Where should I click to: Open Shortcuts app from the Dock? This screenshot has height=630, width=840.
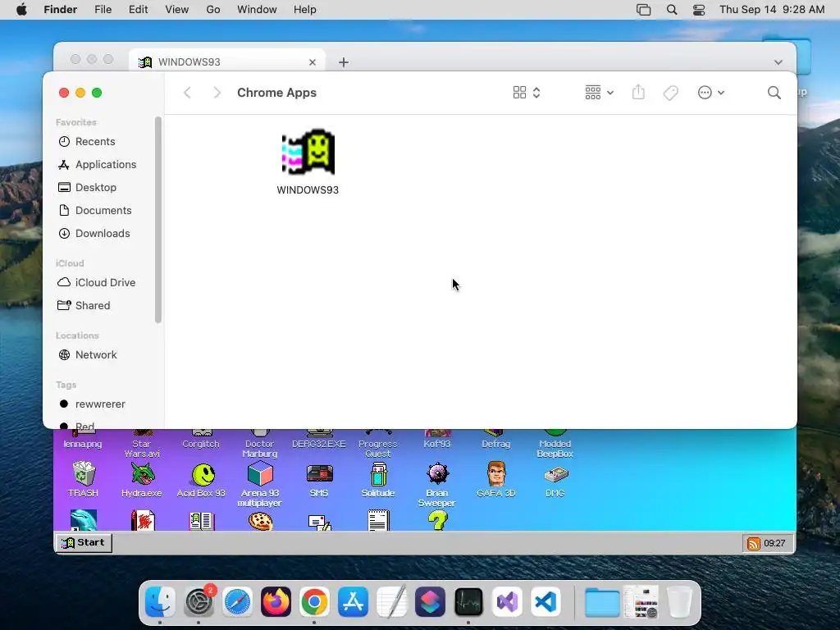coord(430,601)
